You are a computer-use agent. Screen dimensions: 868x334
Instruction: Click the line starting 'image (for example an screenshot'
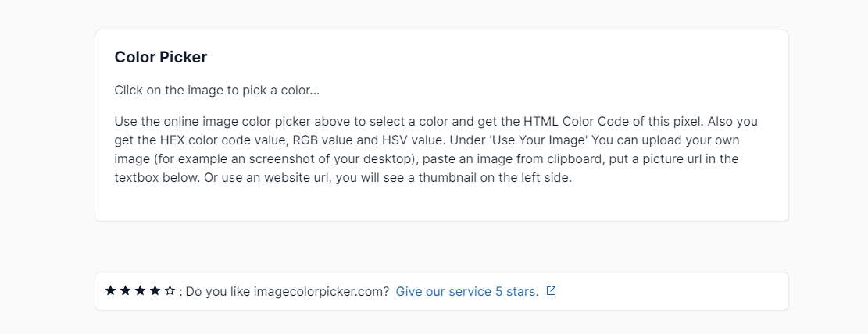[427, 159]
